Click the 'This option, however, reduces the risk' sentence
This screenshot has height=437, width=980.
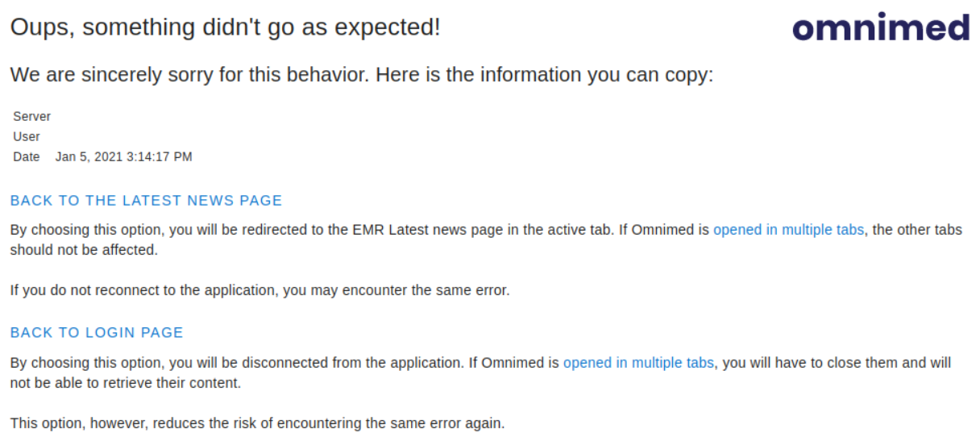click(257, 423)
